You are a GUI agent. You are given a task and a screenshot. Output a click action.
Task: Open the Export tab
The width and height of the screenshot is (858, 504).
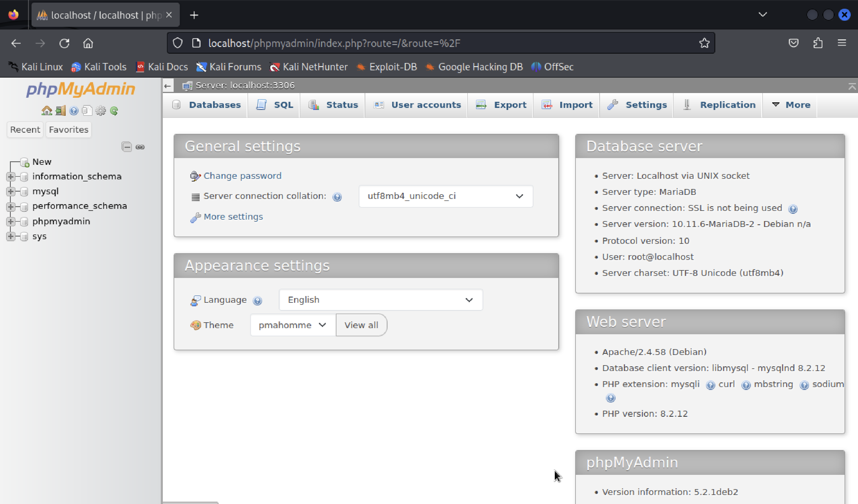(x=500, y=105)
